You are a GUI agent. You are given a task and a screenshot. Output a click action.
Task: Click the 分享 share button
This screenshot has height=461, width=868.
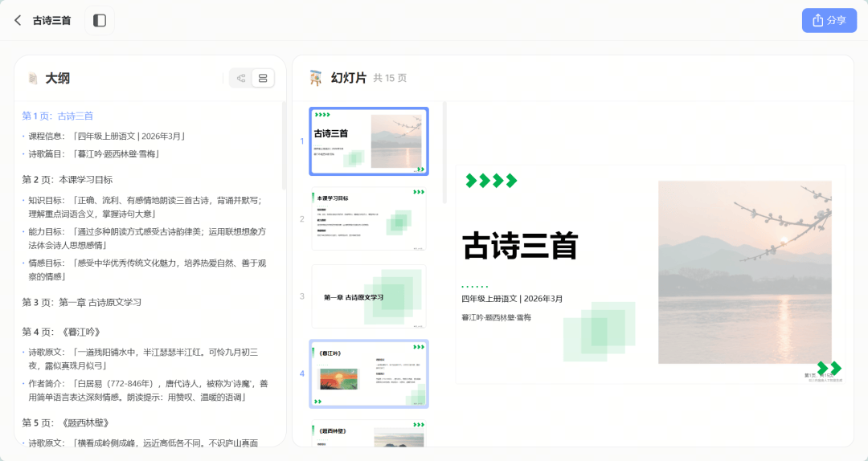pos(829,20)
